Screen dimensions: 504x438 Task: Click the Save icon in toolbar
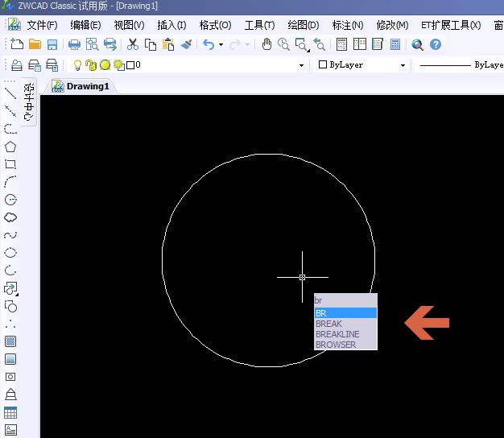pyautogui.click(x=52, y=44)
